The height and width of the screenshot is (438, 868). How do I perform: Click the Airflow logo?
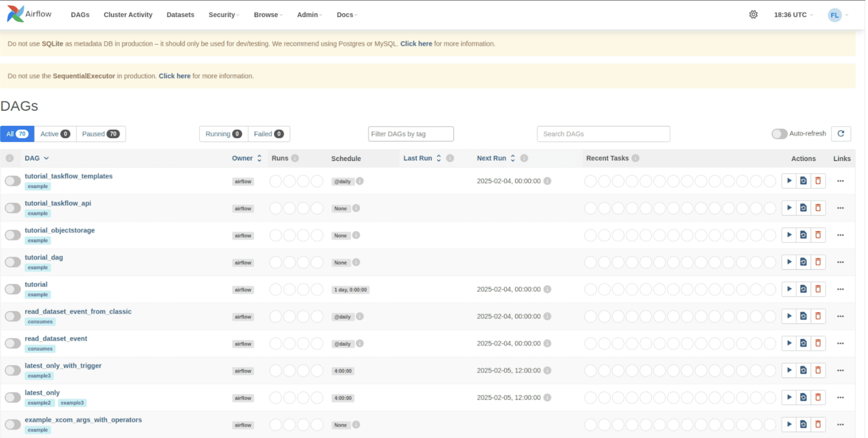click(29, 14)
